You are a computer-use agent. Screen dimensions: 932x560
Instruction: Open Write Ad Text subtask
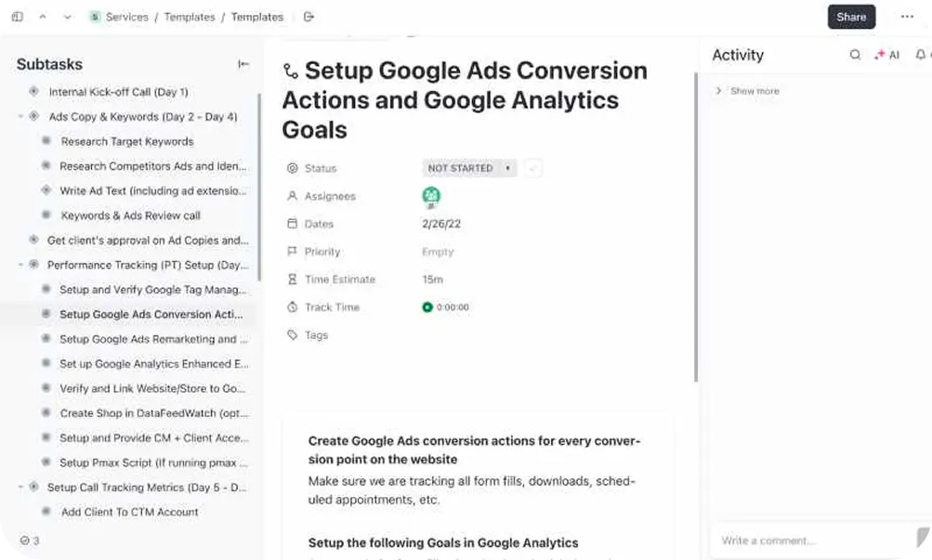(x=152, y=190)
